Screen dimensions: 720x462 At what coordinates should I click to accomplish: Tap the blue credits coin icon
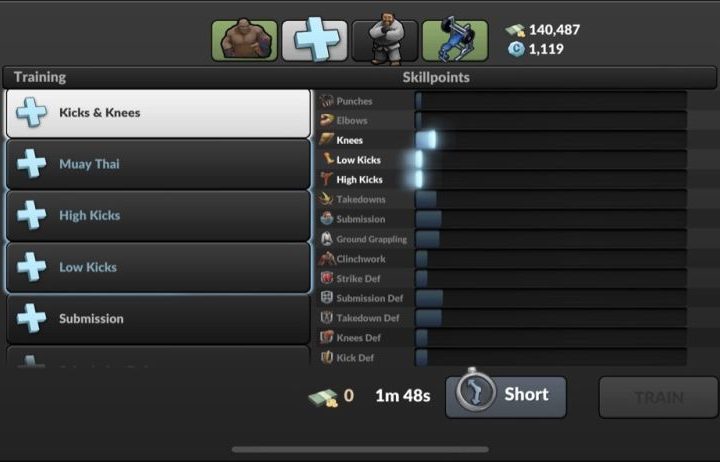[516, 49]
